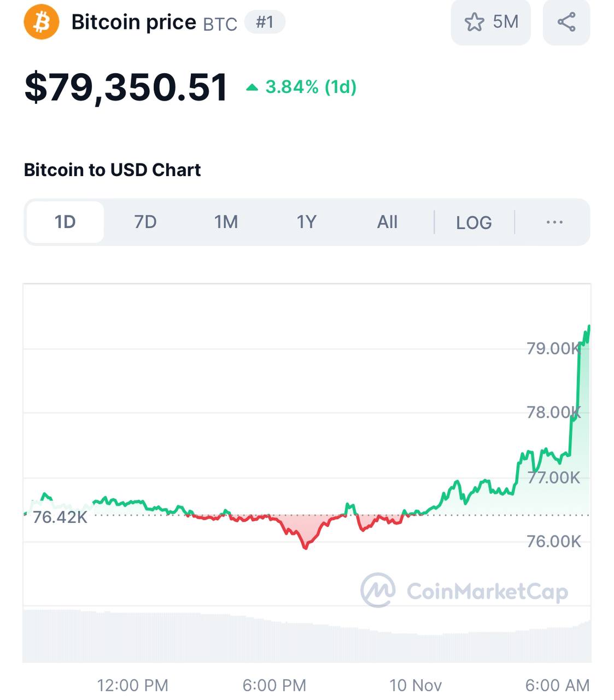Image resolution: width=614 pixels, height=700 pixels.
Task: Click the #1 rank badge
Action: point(265,22)
